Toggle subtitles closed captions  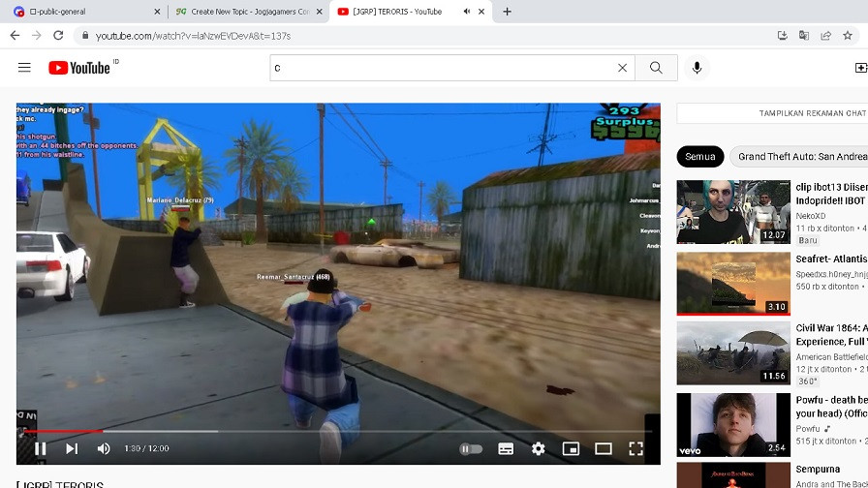506,448
